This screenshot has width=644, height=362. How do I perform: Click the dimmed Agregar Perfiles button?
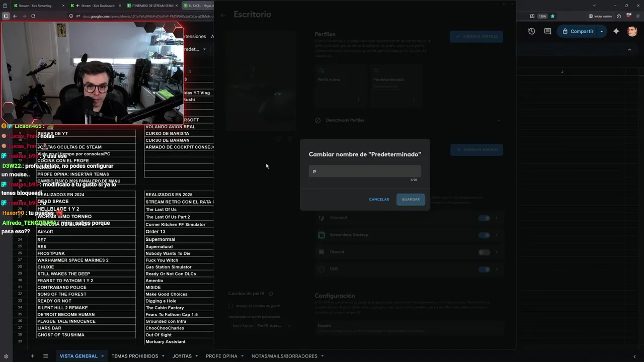[476, 37]
